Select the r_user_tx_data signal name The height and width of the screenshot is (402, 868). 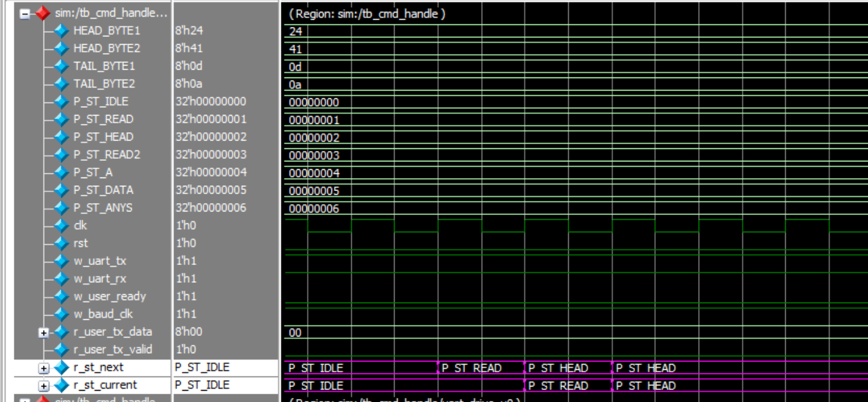[x=113, y=332]
